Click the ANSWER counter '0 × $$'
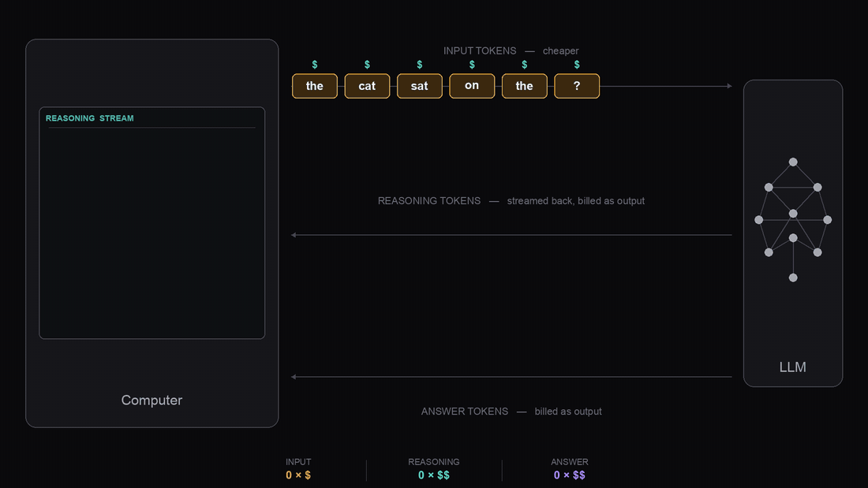The width and height of the screenshot is (868, 488). (570, 475)
